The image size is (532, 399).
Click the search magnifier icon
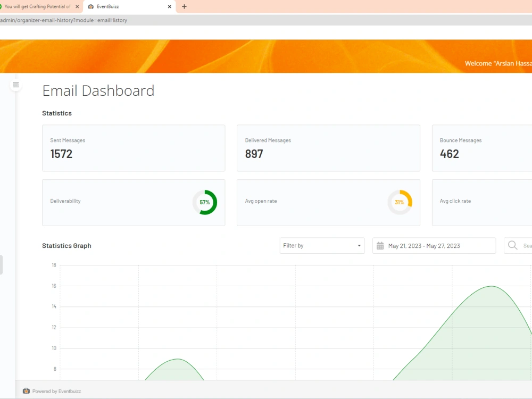pyautogui.click(x=513, y=245)
